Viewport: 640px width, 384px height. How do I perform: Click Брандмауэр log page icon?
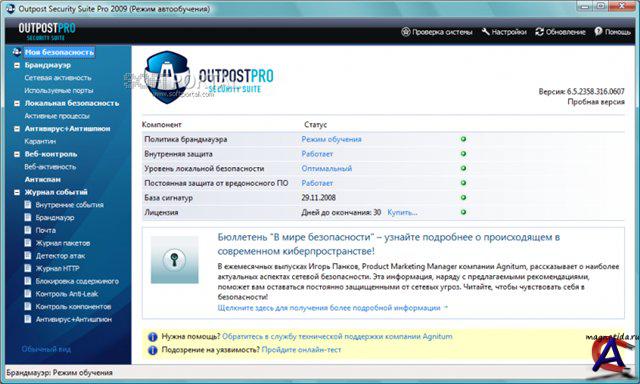[x=28, y=217]
